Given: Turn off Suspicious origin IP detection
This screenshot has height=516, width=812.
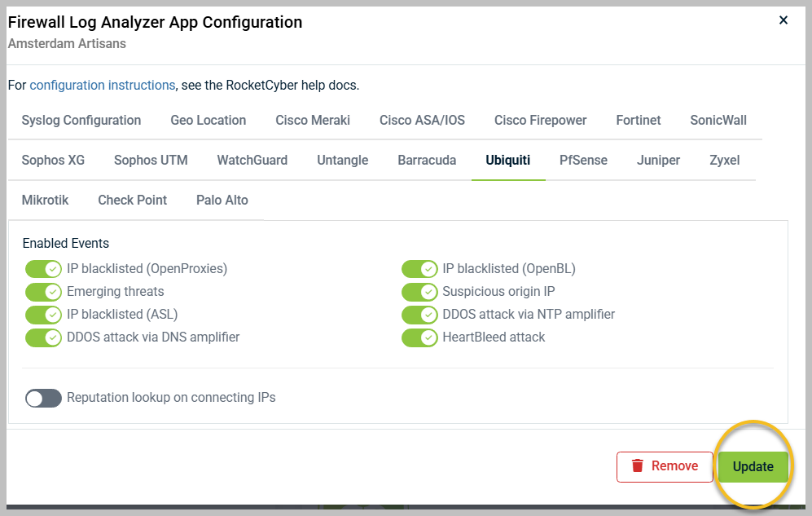Looking at the screenshot, I should coord(419,291).
